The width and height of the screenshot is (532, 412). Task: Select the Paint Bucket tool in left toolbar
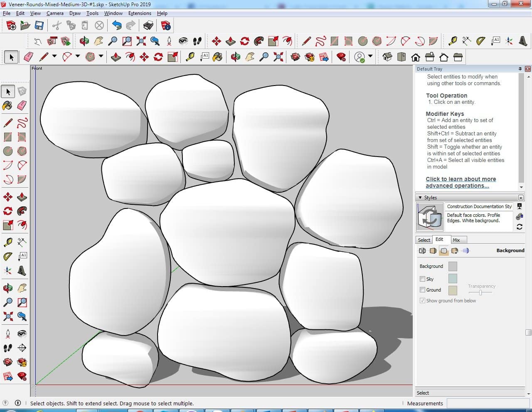click(x=7, y=105)
